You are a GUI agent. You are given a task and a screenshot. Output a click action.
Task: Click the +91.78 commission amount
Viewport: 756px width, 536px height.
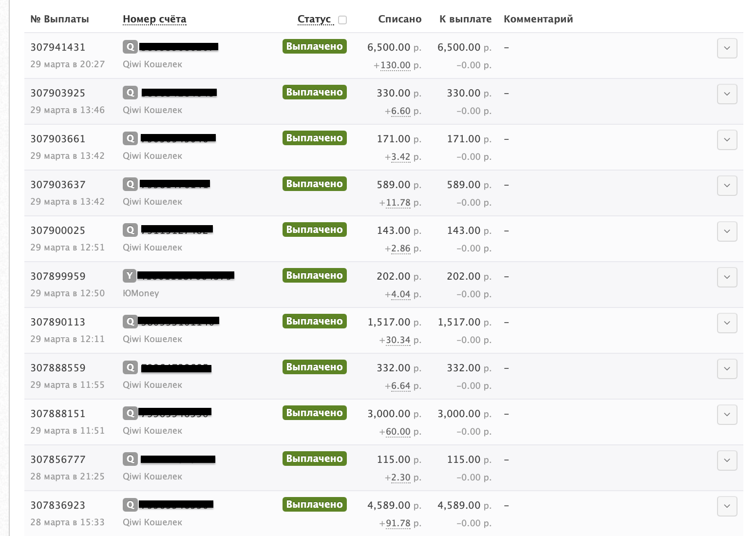click(x=398, y=523)
